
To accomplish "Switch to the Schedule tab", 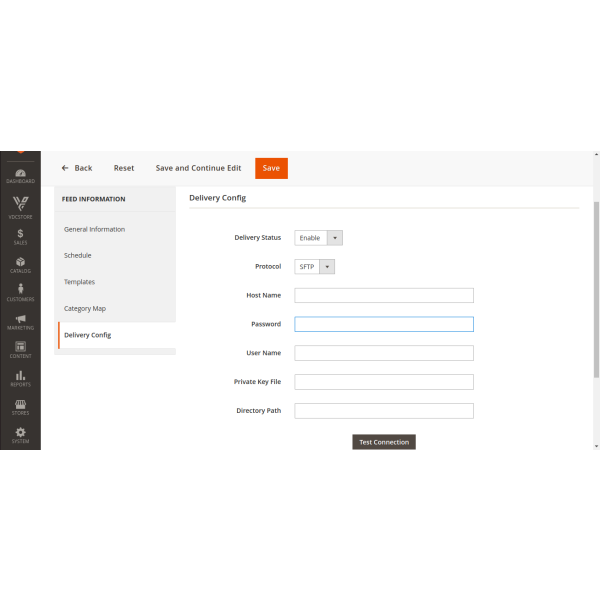I will pyautogui.click(x=78, y=255).
